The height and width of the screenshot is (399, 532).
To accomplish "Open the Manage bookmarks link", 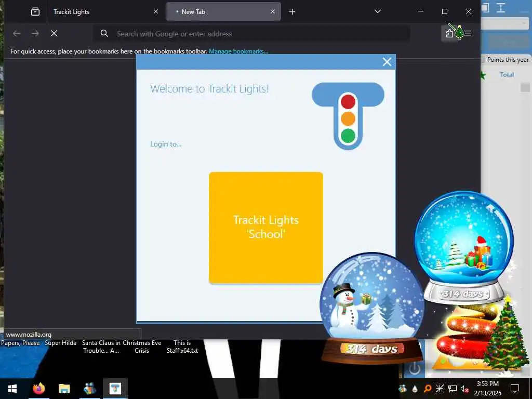I will pyautogui.click(x=238, y=51).
